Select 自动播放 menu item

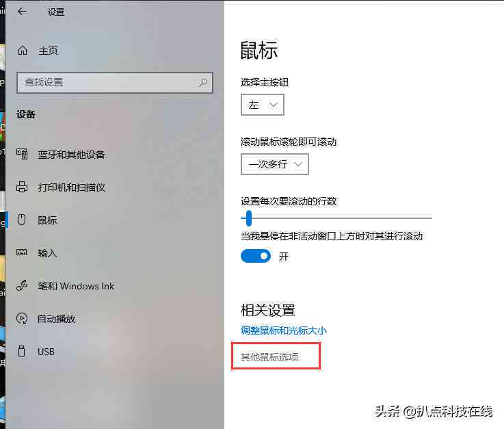(x=57, y=319)
